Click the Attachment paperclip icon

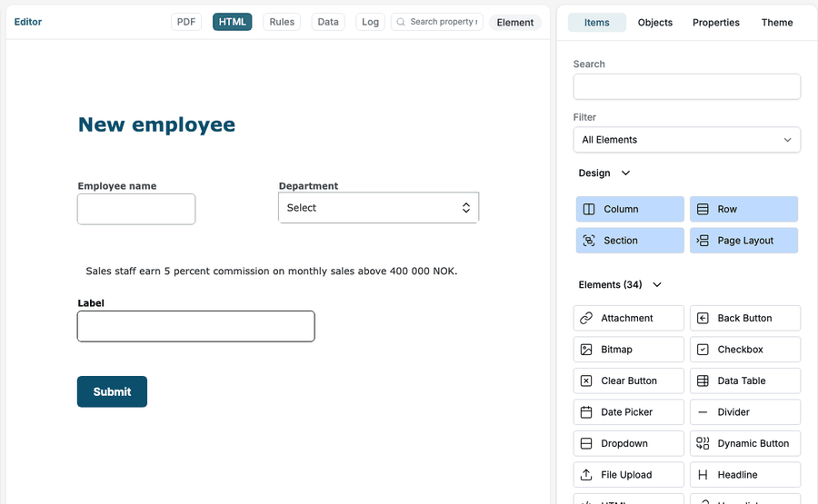[x=586, y=318]
